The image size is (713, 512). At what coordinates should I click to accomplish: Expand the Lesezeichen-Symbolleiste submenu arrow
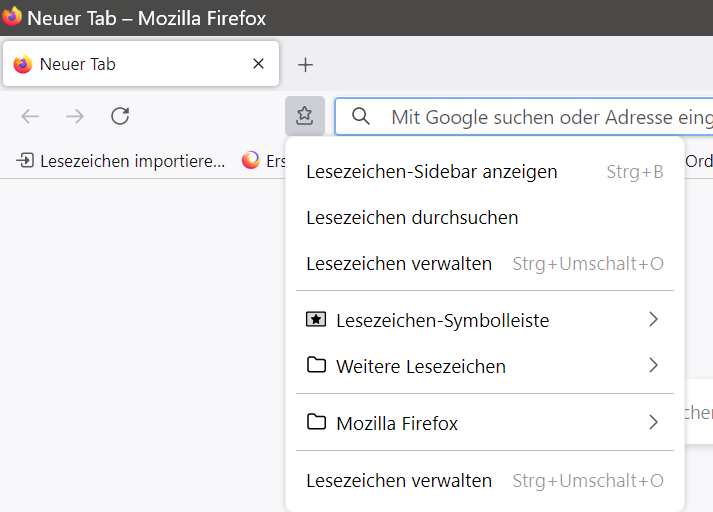[x=653, y=320]
